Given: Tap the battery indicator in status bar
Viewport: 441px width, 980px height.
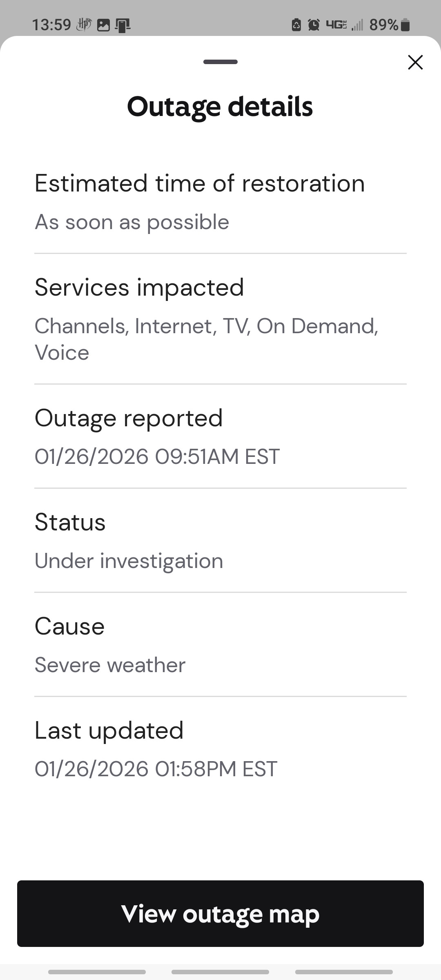Looking at the screenshot, I should click(405, 24).
